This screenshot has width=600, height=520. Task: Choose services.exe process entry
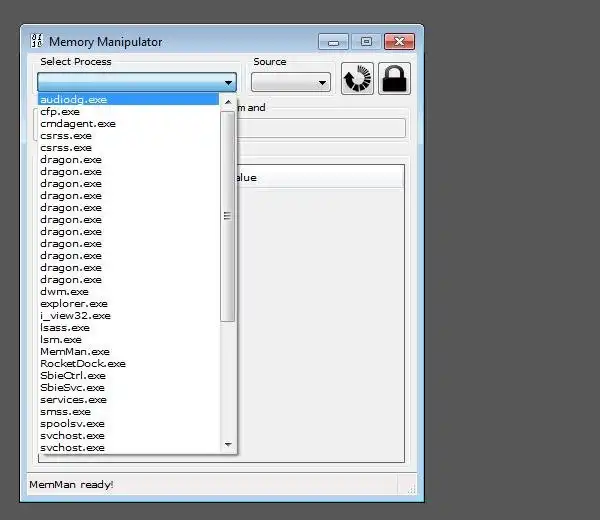click(128, 400)
